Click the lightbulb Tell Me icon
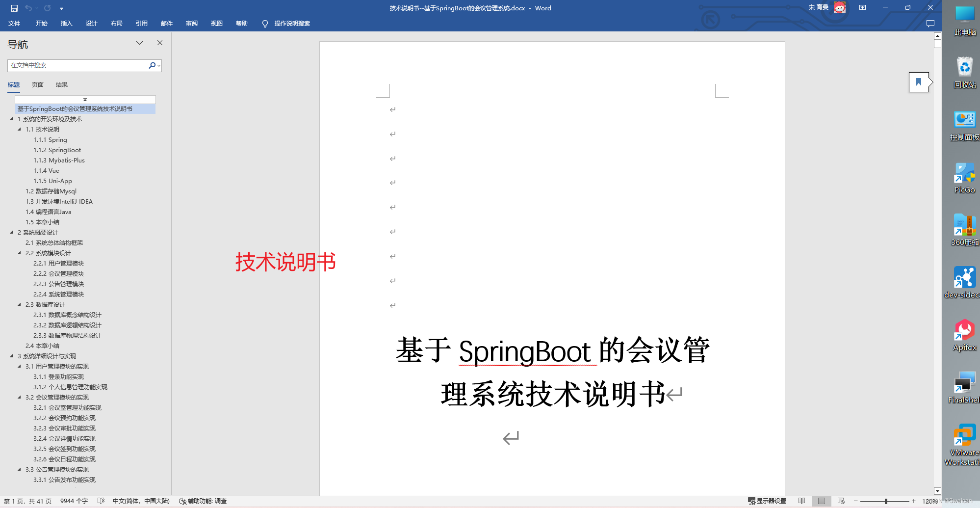The width and height of the screenshot is (980, 508). [265, 24]
